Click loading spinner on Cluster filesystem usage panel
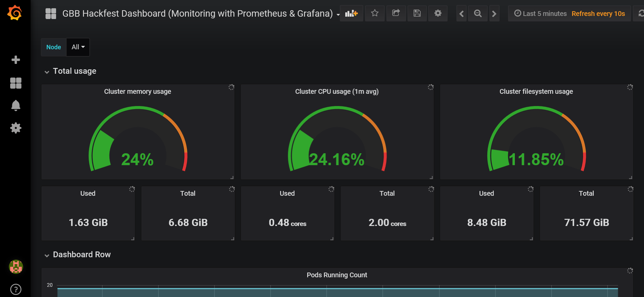 click(630, 87)
